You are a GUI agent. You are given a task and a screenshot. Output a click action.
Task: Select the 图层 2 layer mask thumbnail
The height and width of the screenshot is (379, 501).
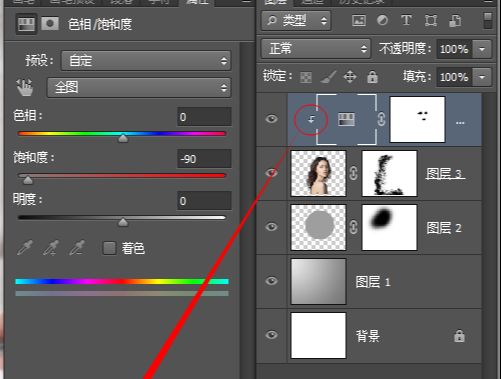389,227
